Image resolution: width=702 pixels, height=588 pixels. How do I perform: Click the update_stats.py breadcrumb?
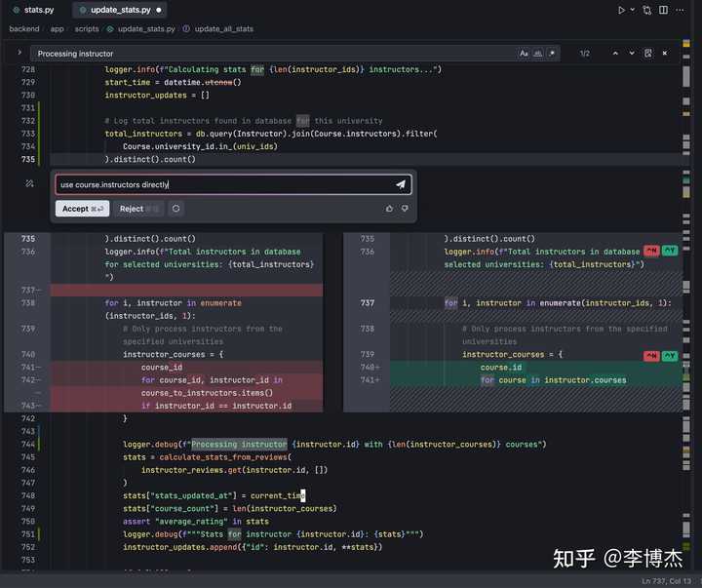coord(146,28)
